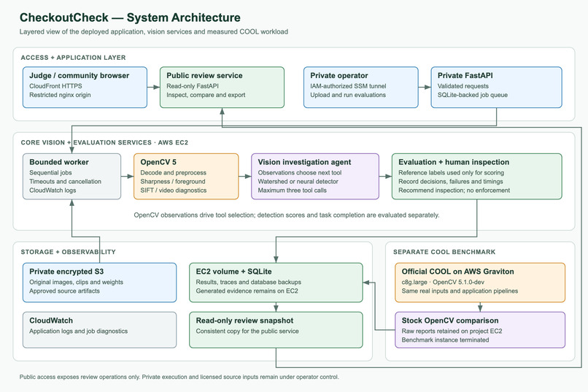Select the "Evaluation + human inspection" box title

[454, 162]
